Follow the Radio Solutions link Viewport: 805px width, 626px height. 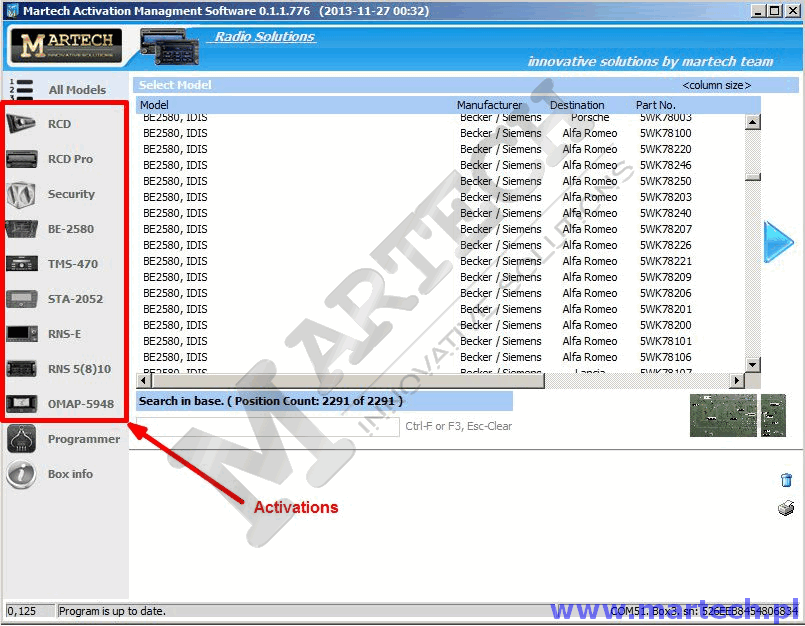(x=265, y=36)
